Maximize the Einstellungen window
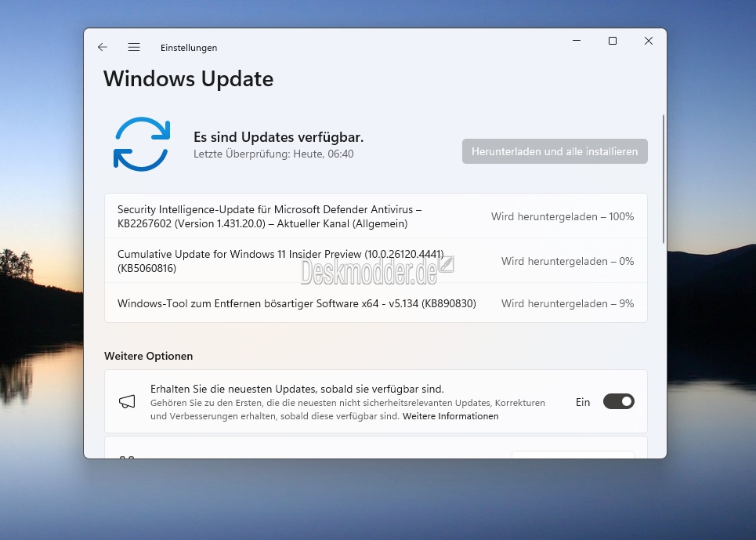 click(x=613, y=41)
